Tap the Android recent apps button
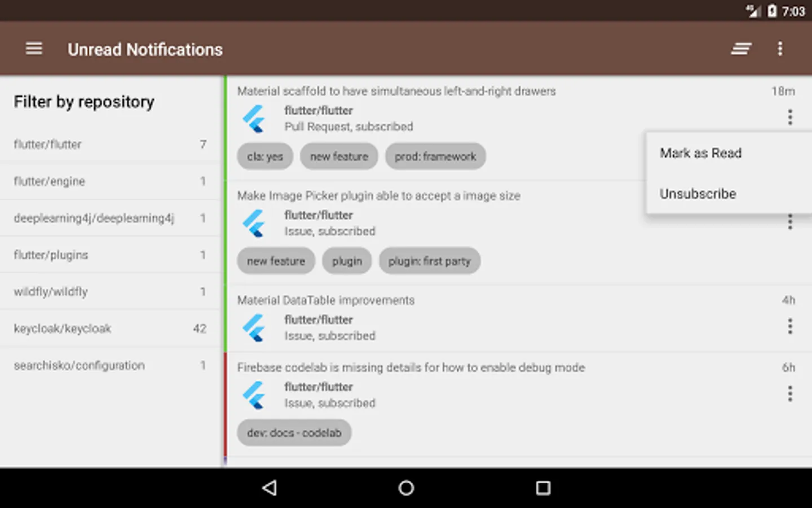Viewport: 812px width, 508px height. point(543,488)
